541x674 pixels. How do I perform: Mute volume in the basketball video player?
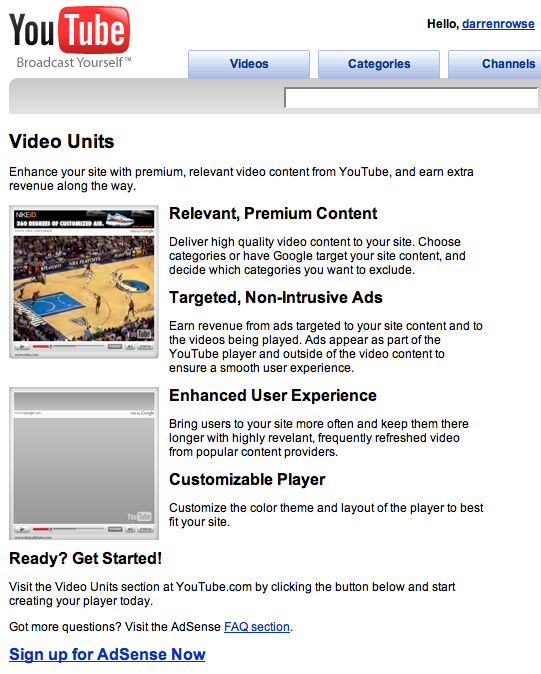click(130, 346)
